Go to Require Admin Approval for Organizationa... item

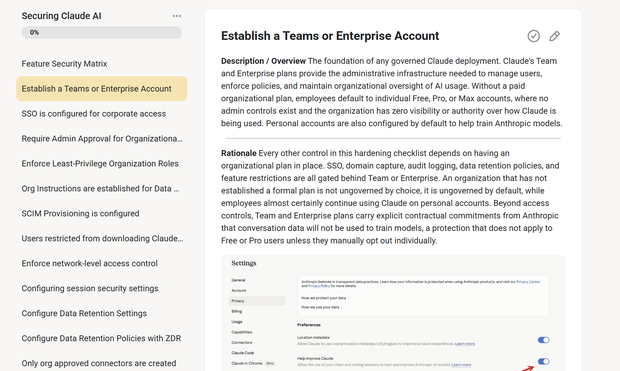(102, 138)
